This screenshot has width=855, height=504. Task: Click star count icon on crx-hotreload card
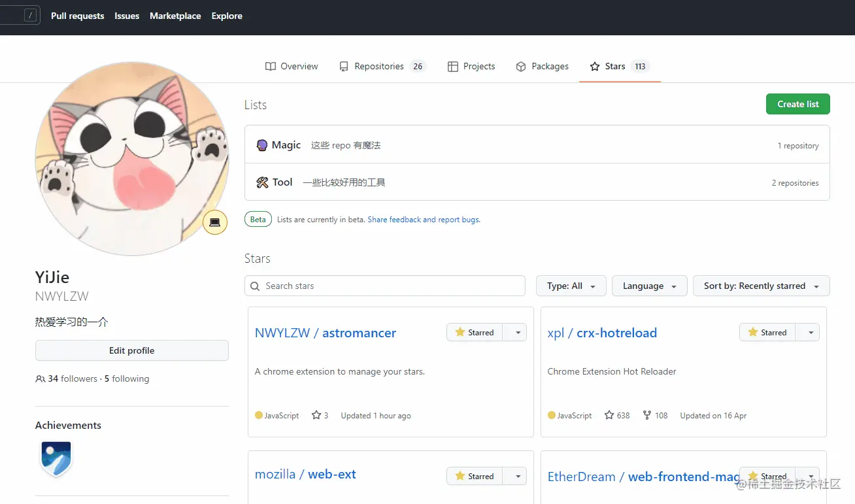pyautogui.click(x=609, y=415)
